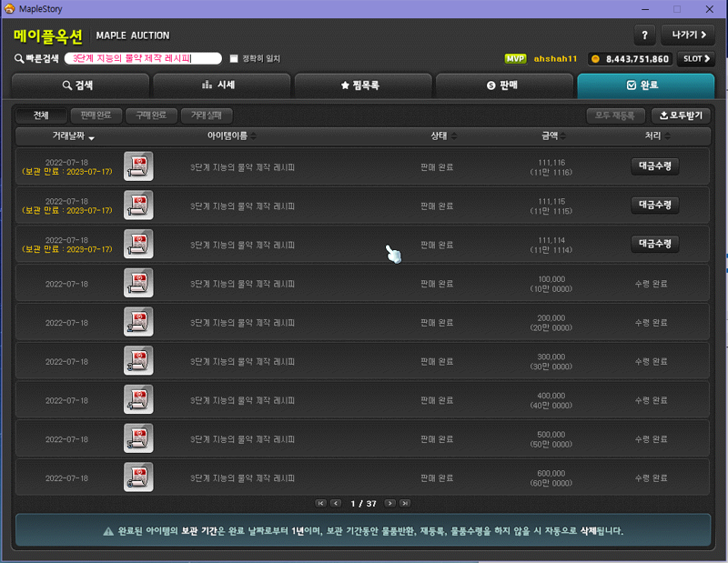Click the 보관 만료 date in the 111,116 row
728x563 pixels.
point(67,172)
